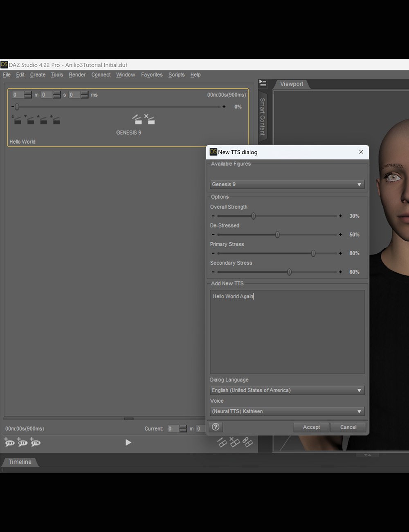This screenshot has width=409, height=532.
Task: Click the link blocks icon at bottom right
Action: [248, 442]
